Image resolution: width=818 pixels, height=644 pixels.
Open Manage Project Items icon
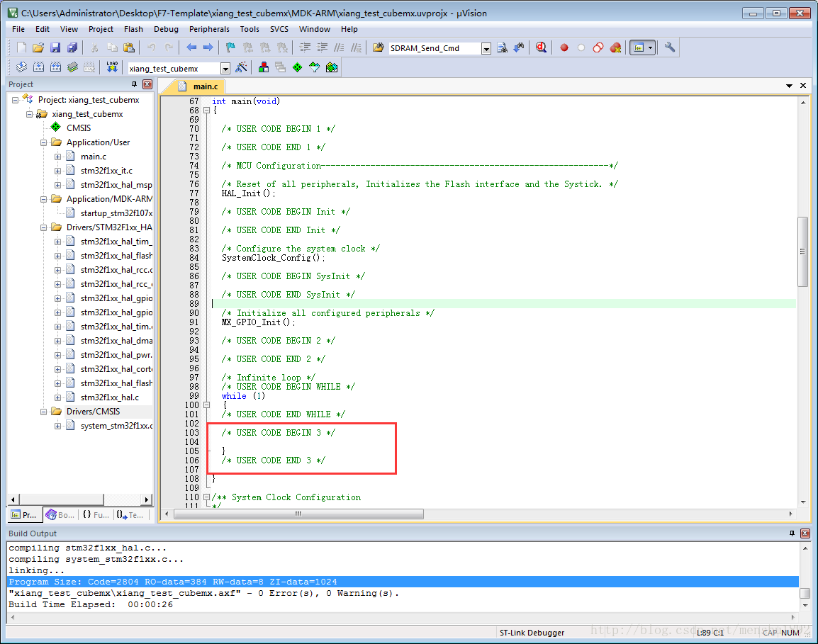(264, 67)
